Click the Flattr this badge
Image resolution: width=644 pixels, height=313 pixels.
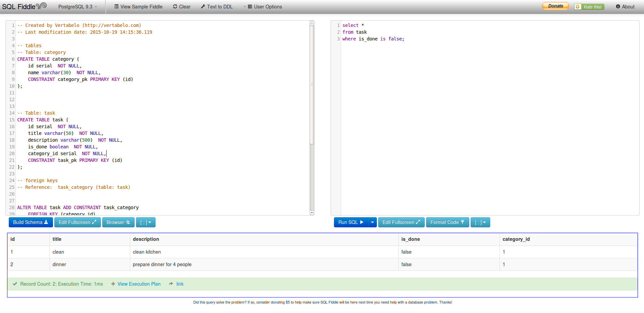pos(589,7)
